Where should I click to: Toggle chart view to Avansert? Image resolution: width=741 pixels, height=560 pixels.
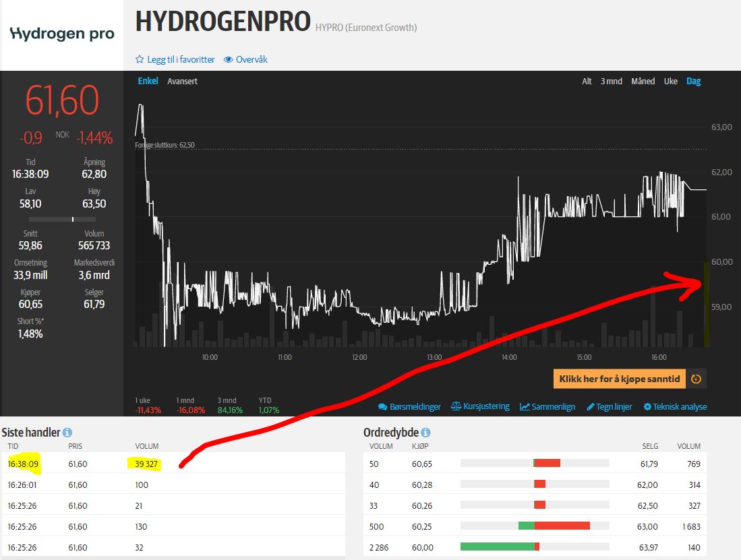[182, 81]
